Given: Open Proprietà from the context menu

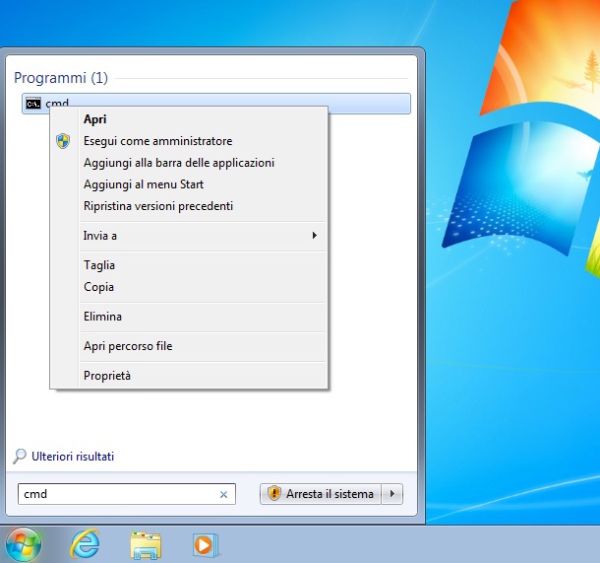Looking at the screenshot, I should tap(107, 376).
